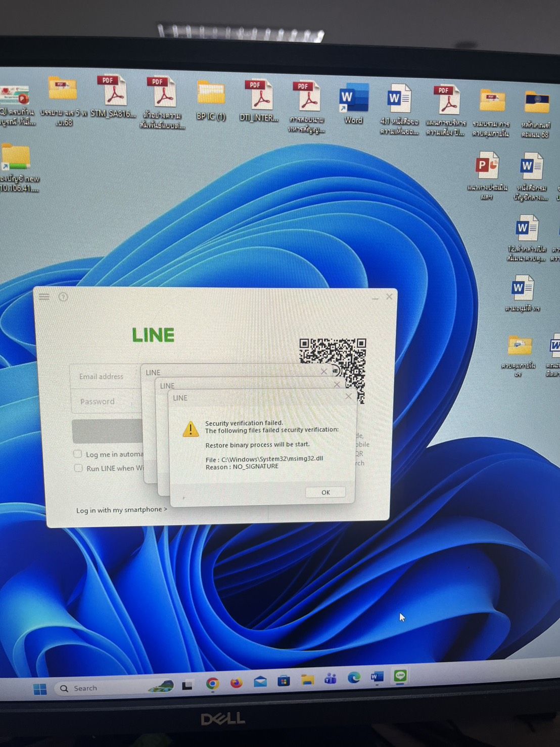Image resolution: width=560 pixels, height=747 pixels.
Task: Click the Password field in LINE login
Action: coord(106,401)
